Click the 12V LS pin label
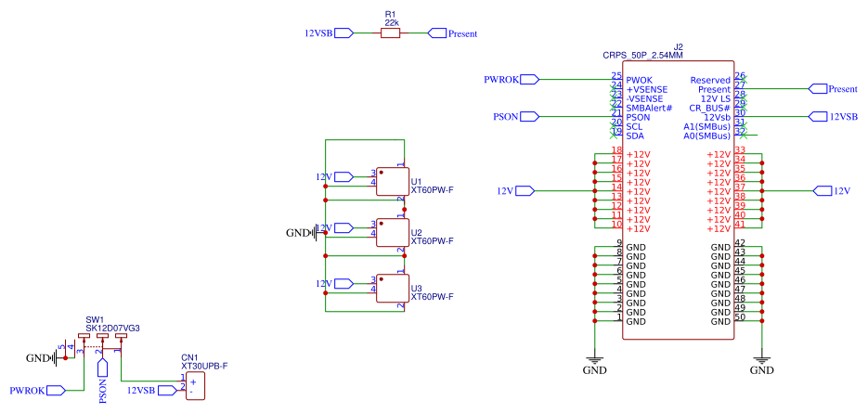This screenshot has width=868, height=413. [x=716, y=98]
